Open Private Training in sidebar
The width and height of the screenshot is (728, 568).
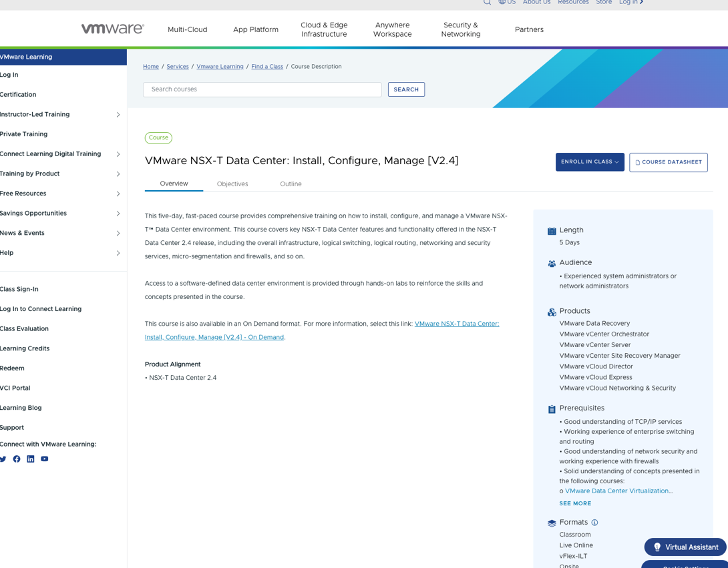(x=23, y=134)
